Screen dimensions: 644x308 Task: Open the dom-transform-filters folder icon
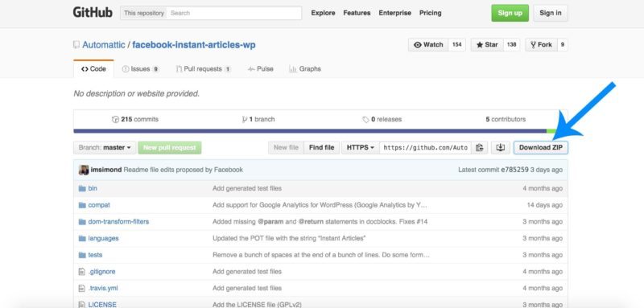tap(82, 222)
